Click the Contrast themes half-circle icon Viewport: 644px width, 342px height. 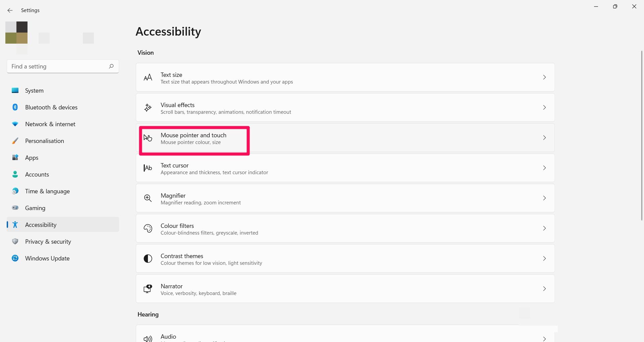click(x=148, y=259)
